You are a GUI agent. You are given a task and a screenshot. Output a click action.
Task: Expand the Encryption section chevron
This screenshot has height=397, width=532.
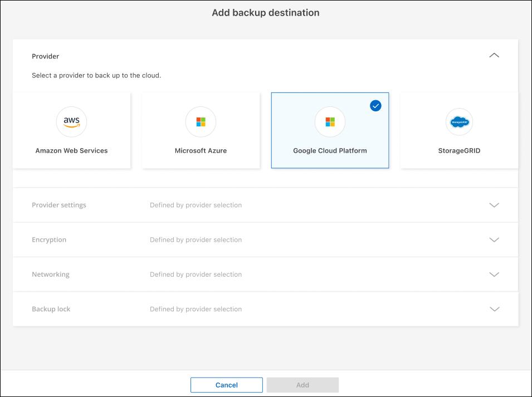tap(494, 240)
